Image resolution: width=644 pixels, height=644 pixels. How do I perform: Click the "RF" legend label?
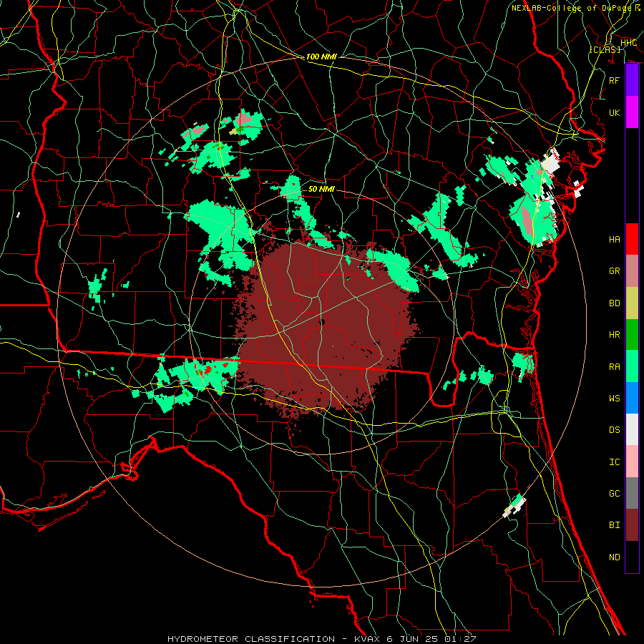point(614,80)
